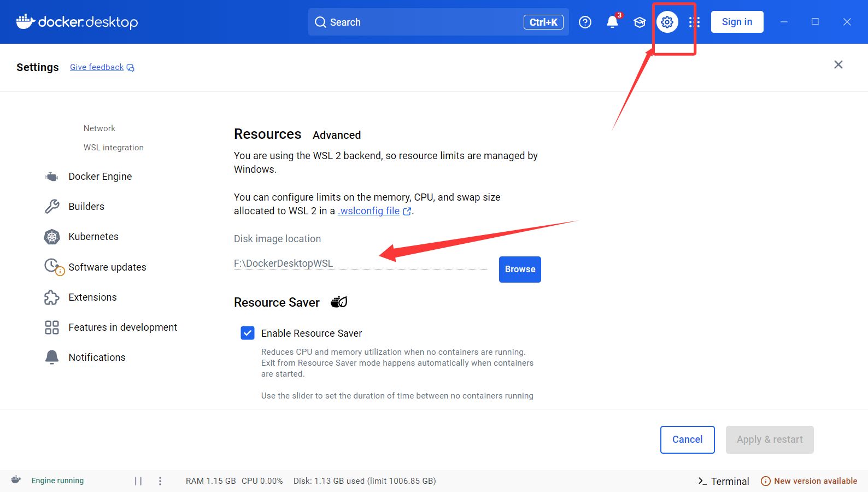The height and width of the screenshot is (492, 868).
Task: Click the Kubernetes wheel icon
Action: (x=52, y=237)
